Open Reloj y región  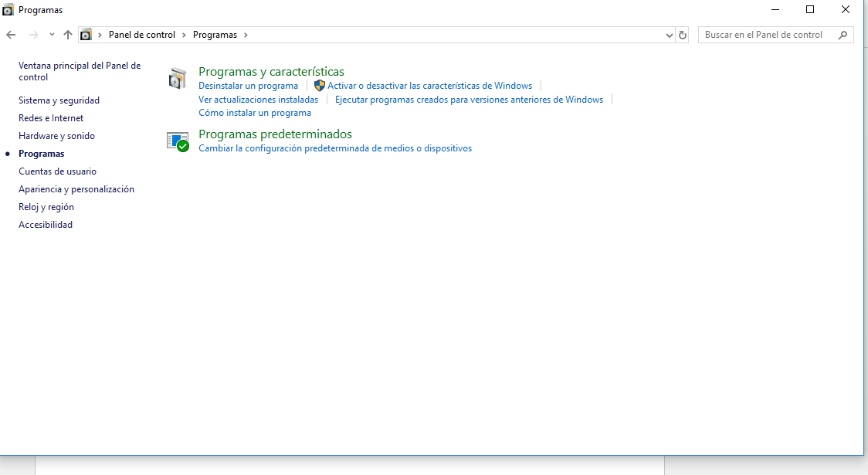click(x=46, y=206)
